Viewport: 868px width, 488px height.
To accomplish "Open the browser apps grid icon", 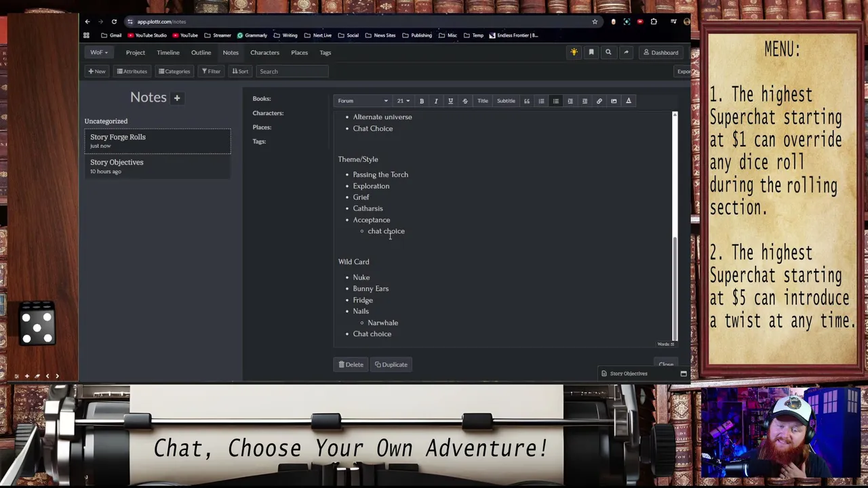I will [x=86, y=35].
